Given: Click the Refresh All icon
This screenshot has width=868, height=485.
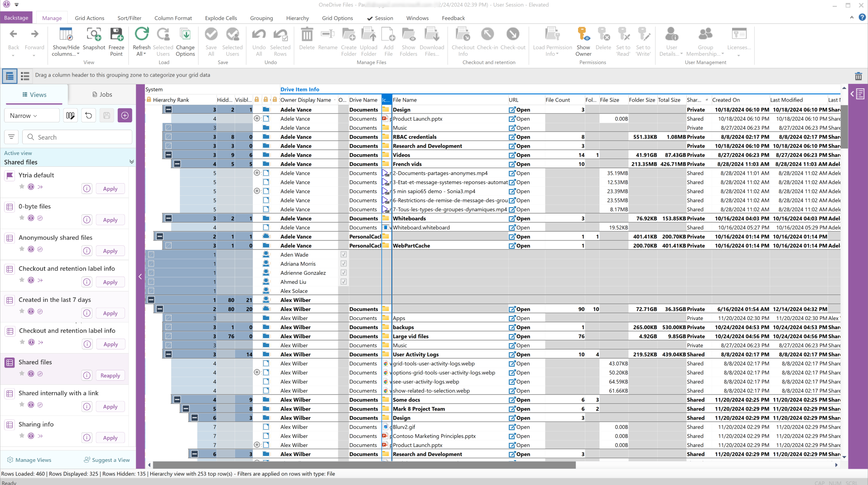Looking at the screenshot, I should pyautogui.click(x=141, y=34).
